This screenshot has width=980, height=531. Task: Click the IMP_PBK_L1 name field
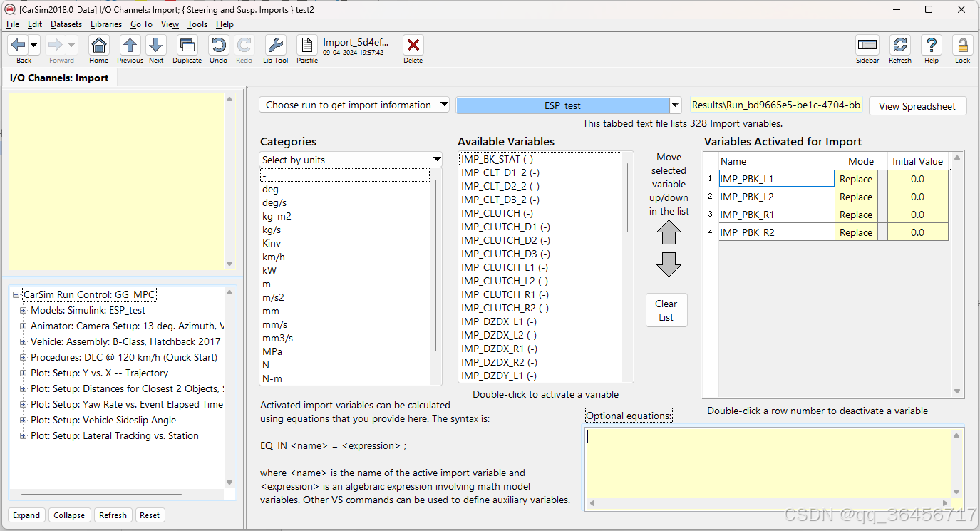[776, 179]
